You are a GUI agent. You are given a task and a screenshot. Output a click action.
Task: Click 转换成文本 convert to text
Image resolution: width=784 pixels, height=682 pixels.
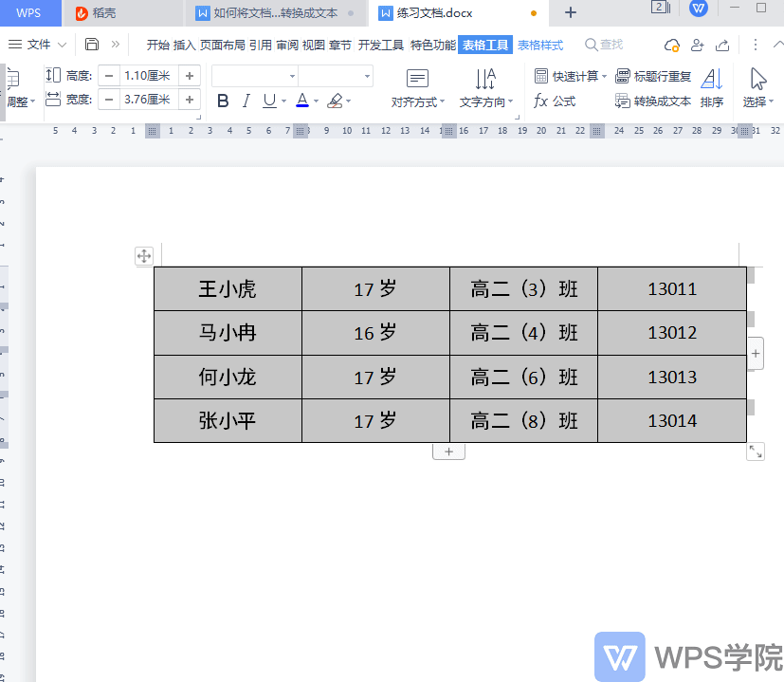coord(653,101)
